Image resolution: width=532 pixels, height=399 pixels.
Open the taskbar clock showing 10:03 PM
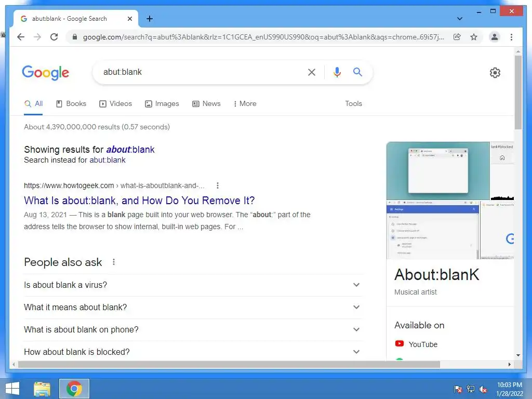coord(509,389)
